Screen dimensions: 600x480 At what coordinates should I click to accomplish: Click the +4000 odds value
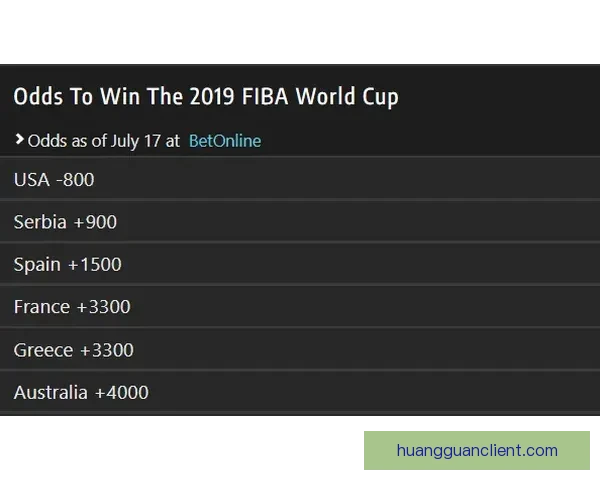point(122,393)
